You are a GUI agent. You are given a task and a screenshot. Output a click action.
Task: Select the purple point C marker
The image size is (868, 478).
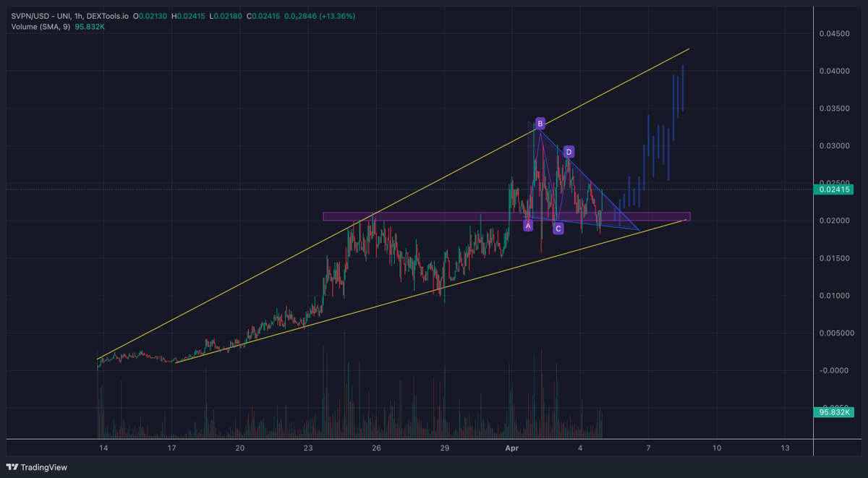558,228
